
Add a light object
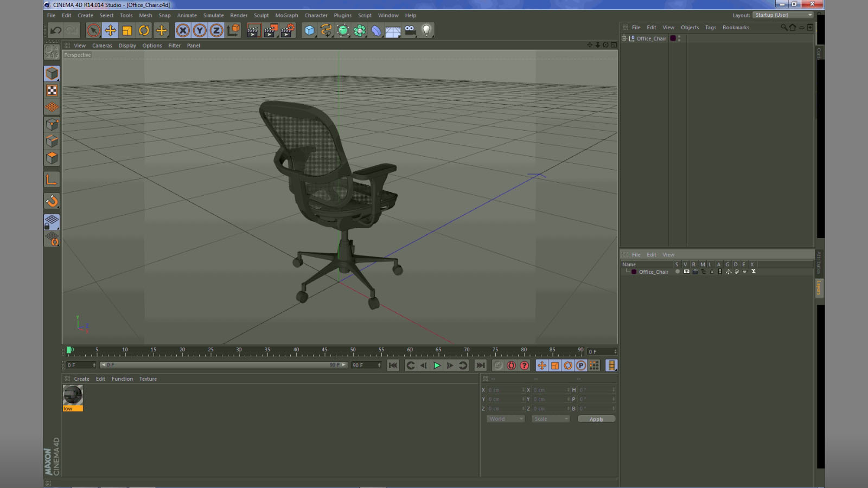coord(426,30)
